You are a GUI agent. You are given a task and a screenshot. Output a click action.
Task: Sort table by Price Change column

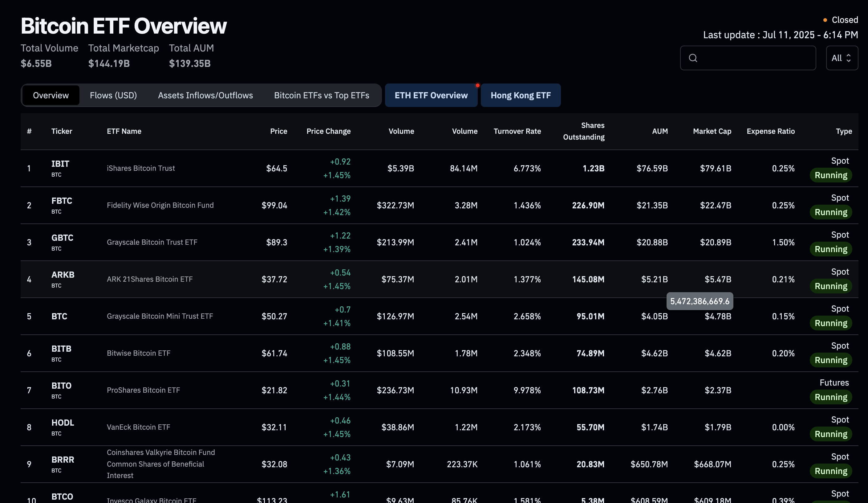(328, 131)
